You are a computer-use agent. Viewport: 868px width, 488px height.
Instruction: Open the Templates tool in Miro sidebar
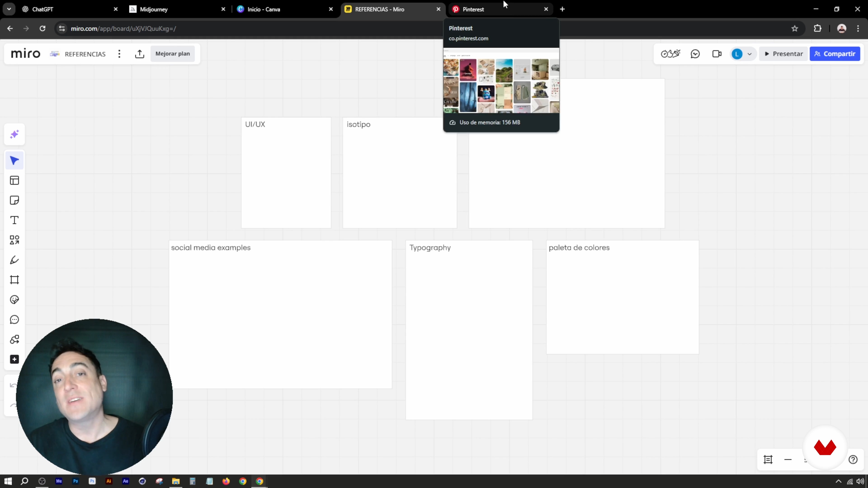14,181
